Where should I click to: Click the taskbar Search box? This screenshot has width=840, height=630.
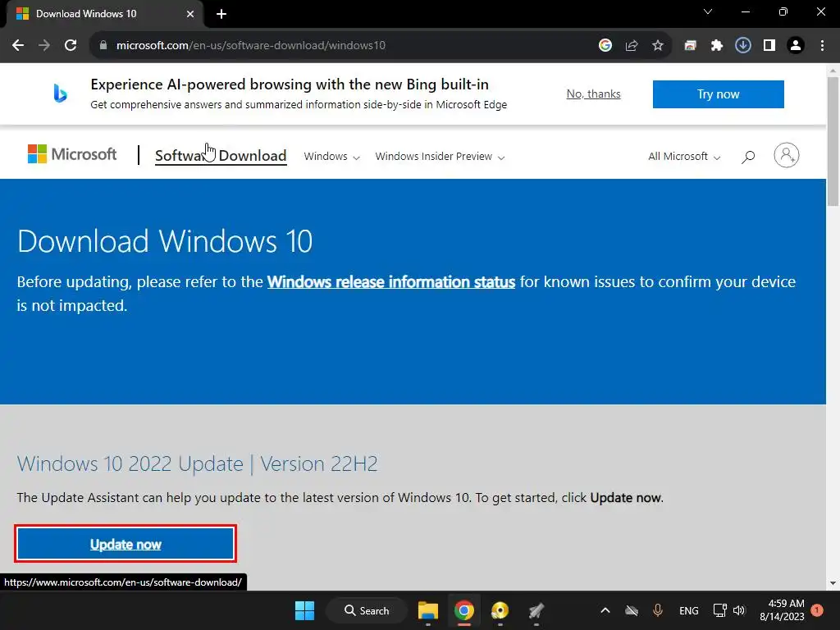click(x=367, y=610)
